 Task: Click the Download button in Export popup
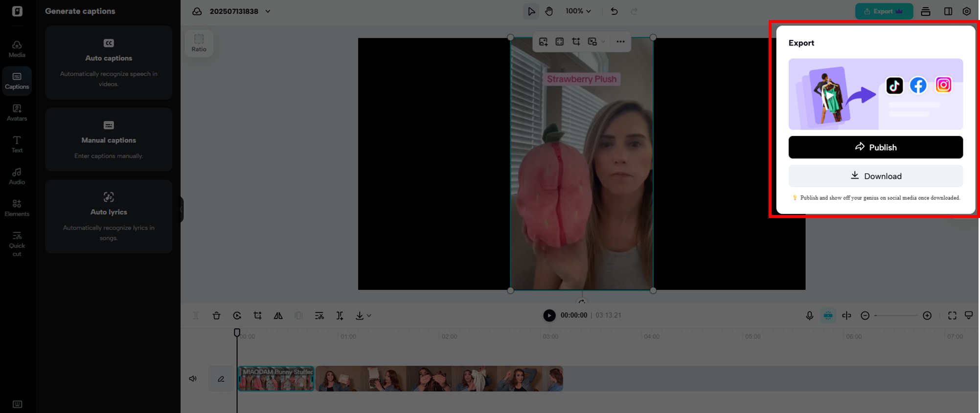pos(875,176)
